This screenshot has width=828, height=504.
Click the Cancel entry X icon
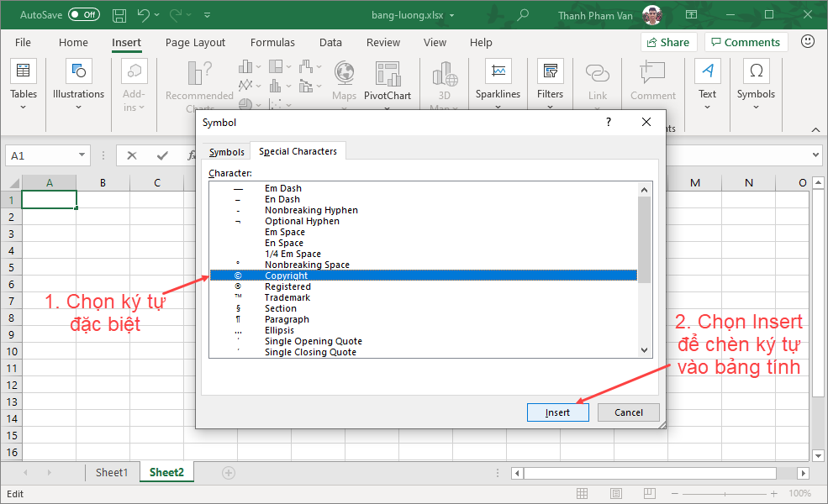[x=132, y=155]
